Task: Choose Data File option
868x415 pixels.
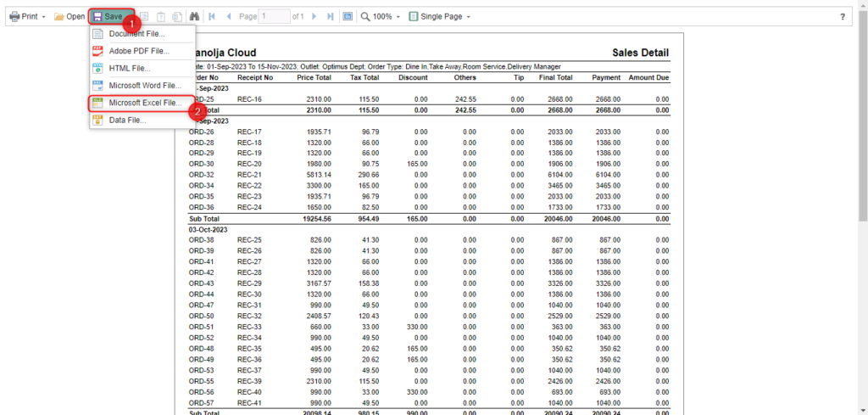Action: point(142,121)
